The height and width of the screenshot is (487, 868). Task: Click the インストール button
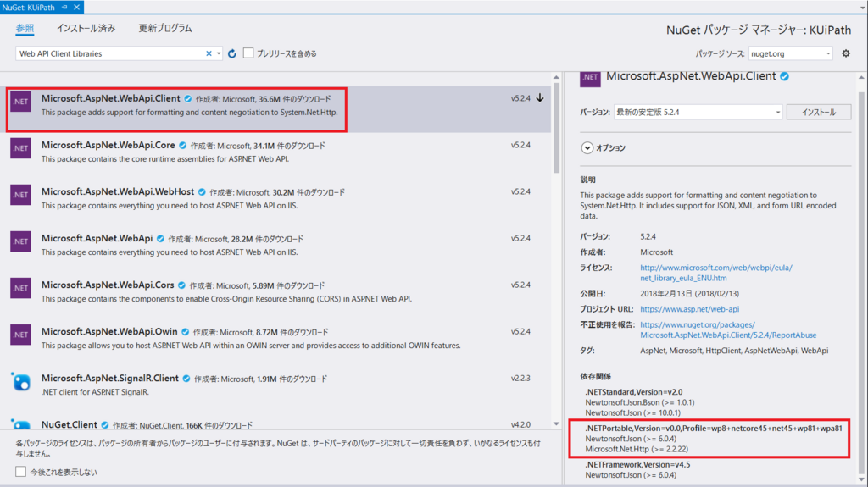819,113
